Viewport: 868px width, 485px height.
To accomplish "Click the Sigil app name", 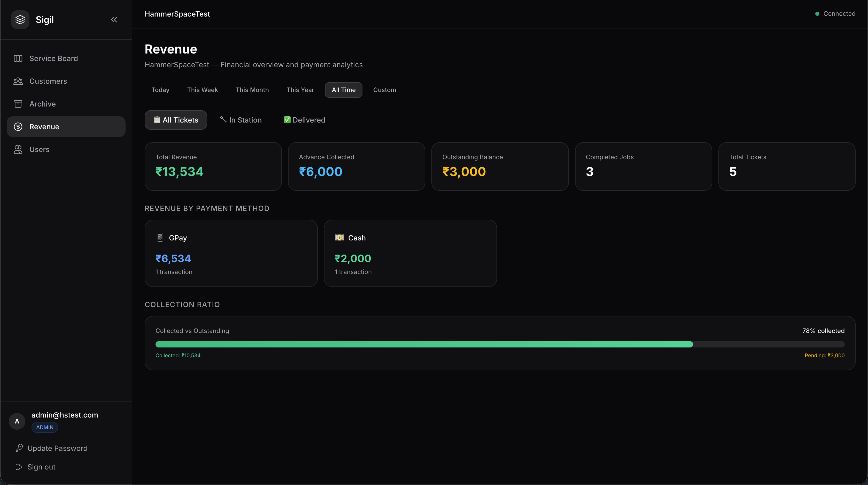I will pos(44,20).
